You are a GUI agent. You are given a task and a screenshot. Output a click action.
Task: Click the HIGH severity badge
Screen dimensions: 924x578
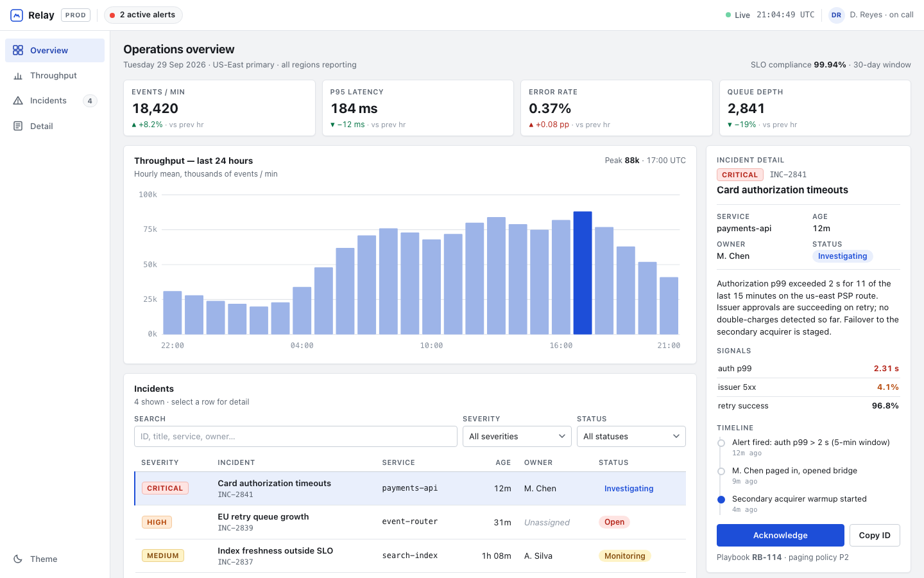coord(157,522)
